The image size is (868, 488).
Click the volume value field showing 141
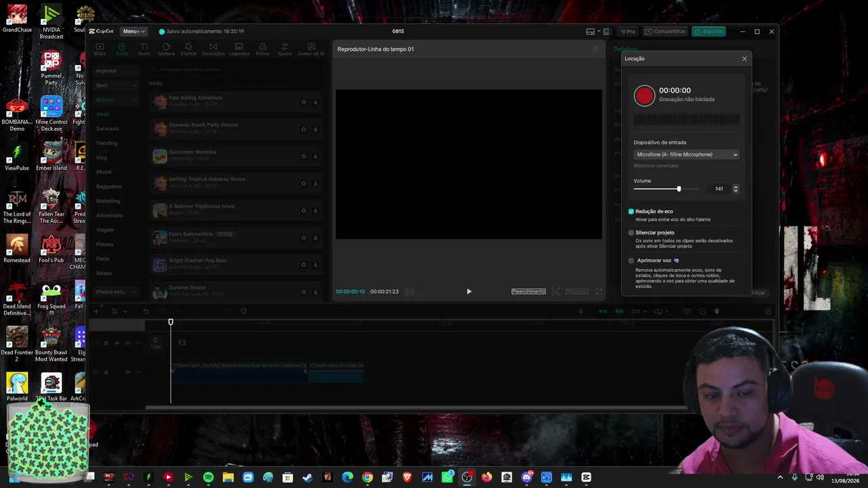pyautogui.click(x=718, y=188)
